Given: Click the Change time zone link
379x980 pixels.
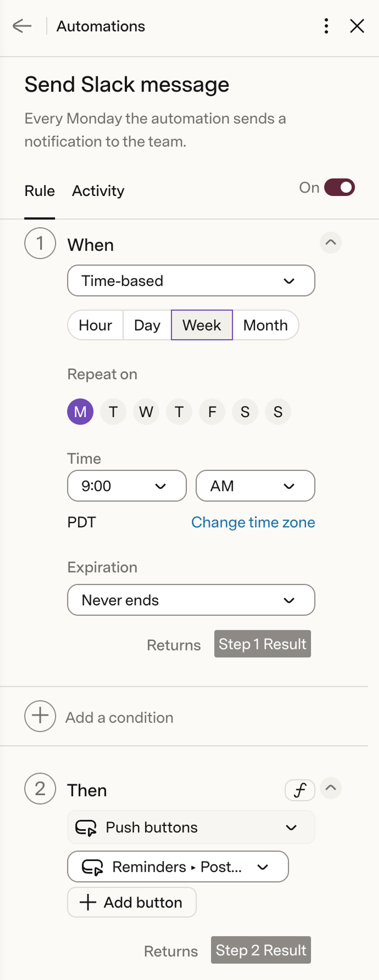Looking at the screenshot, I should (x=253, y=522).
